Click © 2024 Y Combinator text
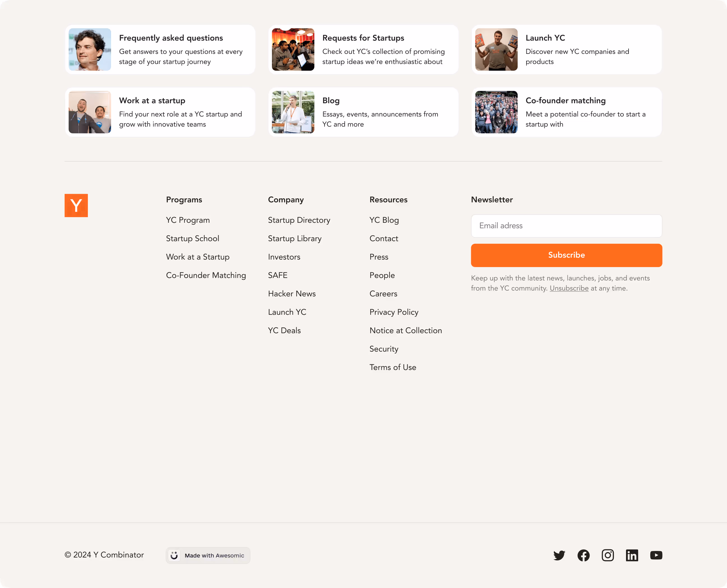Viewport: 727px width, 588px height. [104, 555]
